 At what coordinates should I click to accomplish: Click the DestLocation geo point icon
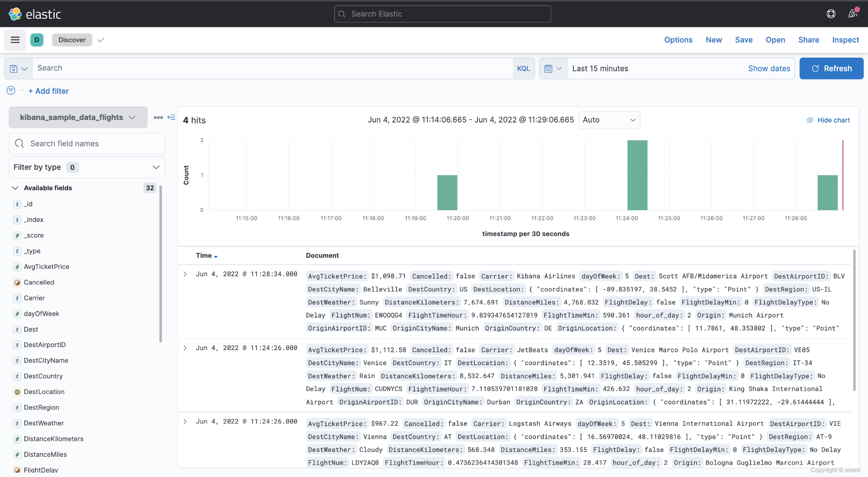[x=17, y=392]
